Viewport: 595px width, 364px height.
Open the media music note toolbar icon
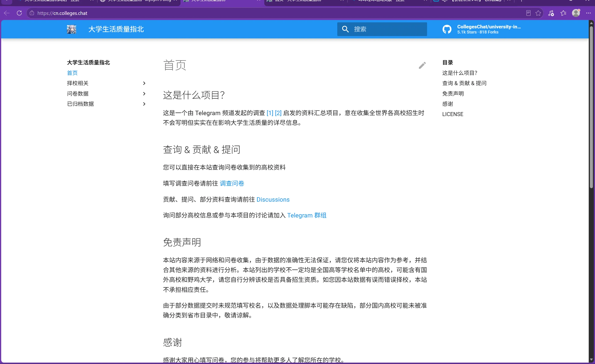coord(551,13)
